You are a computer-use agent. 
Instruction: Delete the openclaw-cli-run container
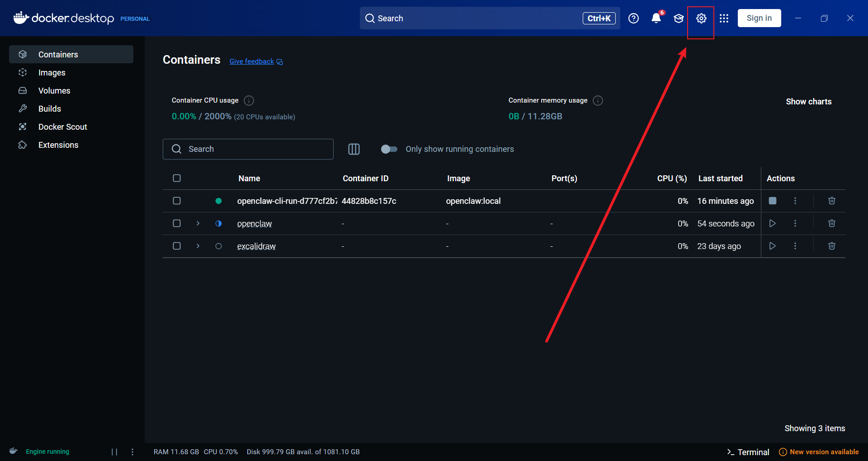coord(831,201)
